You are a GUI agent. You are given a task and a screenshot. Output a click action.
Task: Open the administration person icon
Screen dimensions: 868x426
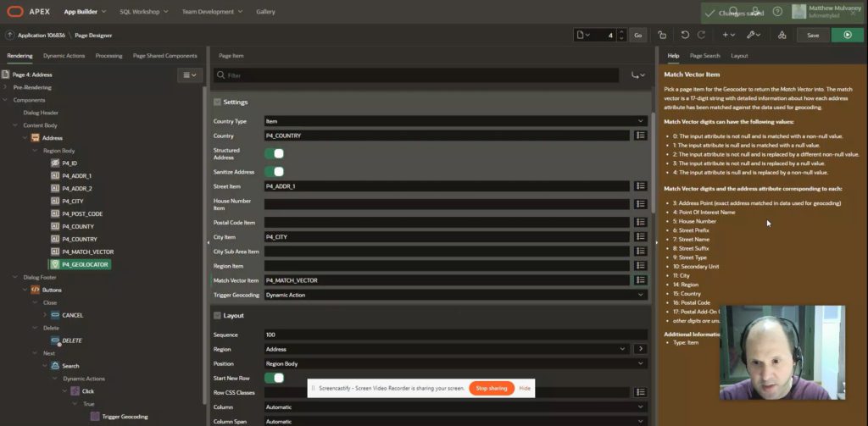(x=755, y=12)
